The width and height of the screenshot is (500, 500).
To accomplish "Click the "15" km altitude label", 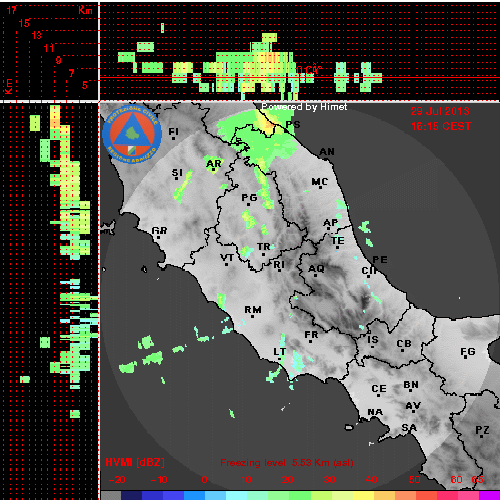I will pyautogui.click(x=24, y=23).
